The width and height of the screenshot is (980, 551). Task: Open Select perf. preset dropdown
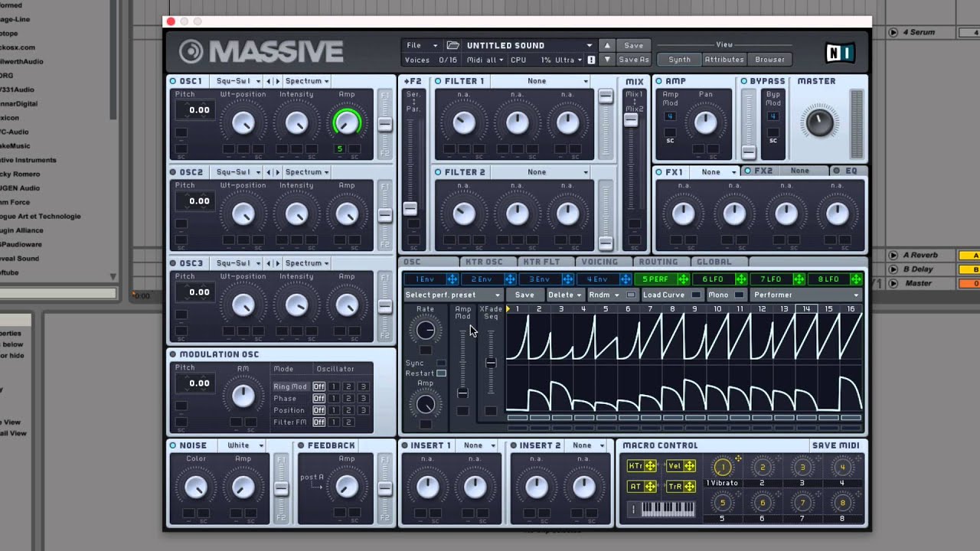coord(452,295)
